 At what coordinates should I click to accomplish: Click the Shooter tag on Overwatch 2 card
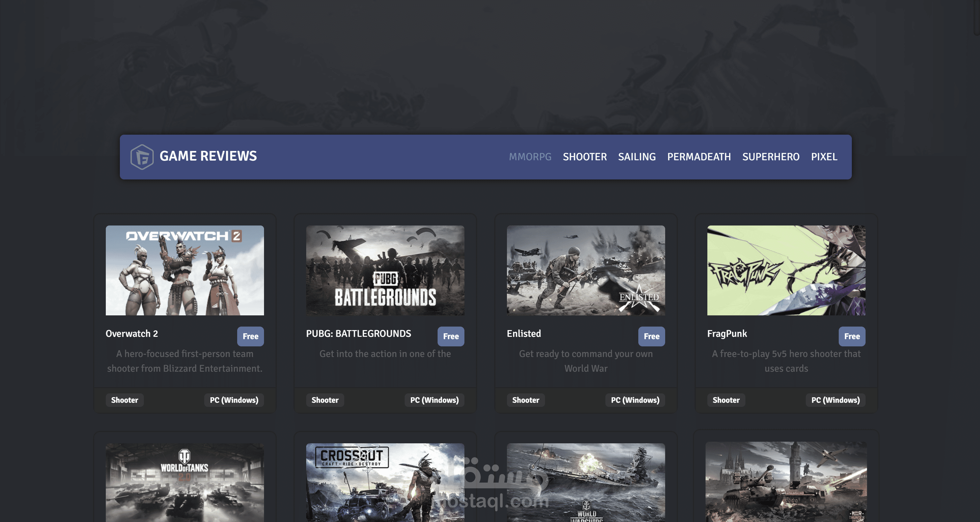coord(124,400)
